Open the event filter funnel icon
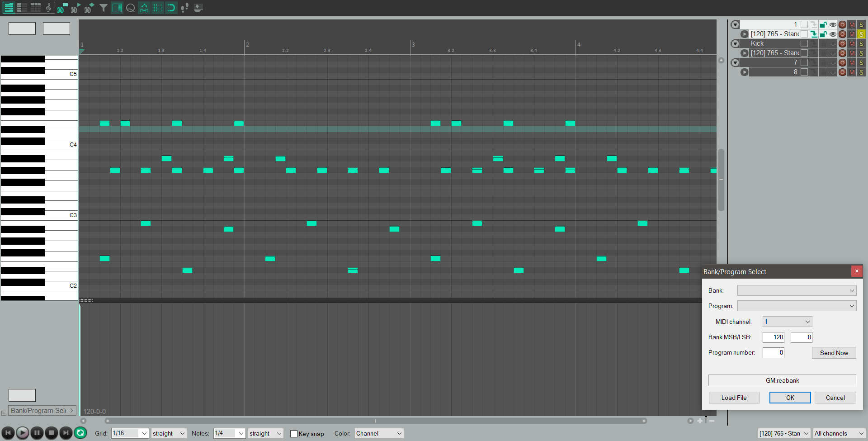This screenshot has height=441, width=868. coord(104,8)
